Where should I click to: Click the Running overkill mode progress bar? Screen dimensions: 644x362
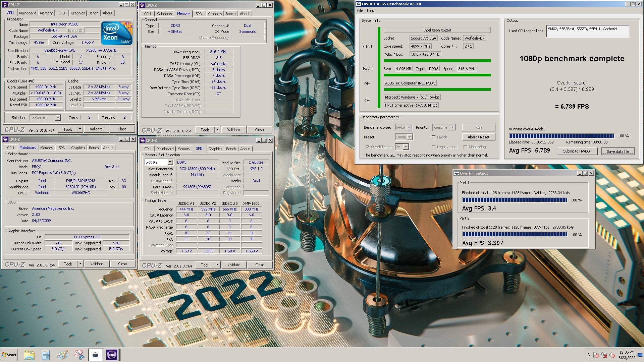[x=562, y=136]
